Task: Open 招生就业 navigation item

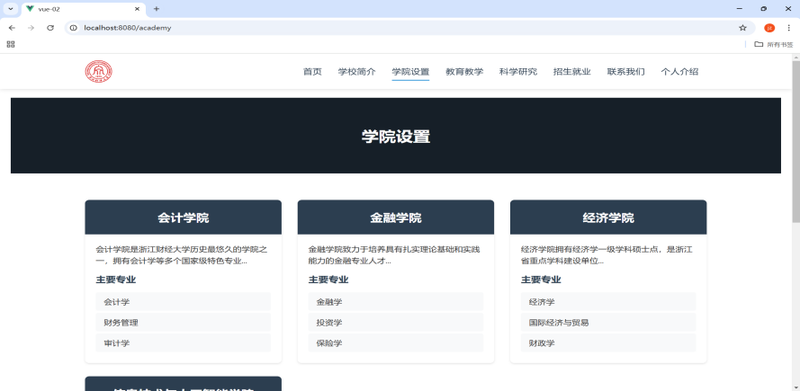Action: coord(572,72)
